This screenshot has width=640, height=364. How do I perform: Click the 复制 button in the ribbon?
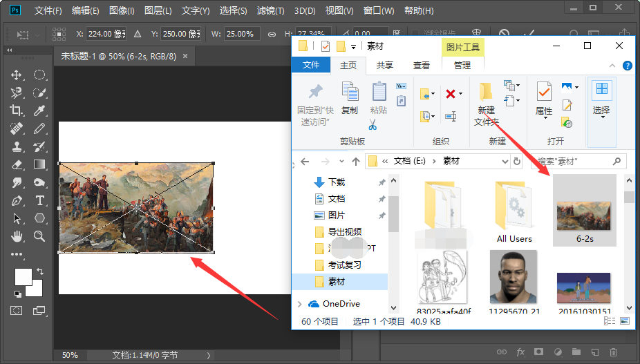pyautogui.click(x=350, y=98)
